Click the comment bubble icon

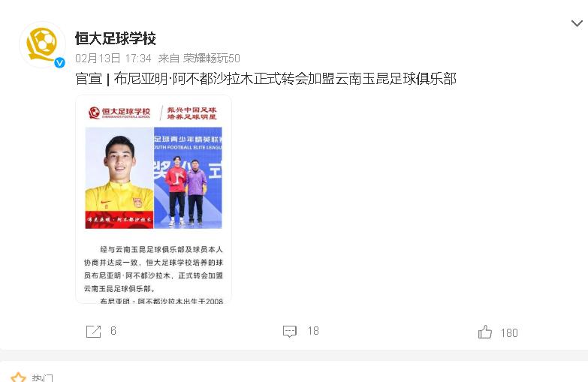(x=290, y=332)
